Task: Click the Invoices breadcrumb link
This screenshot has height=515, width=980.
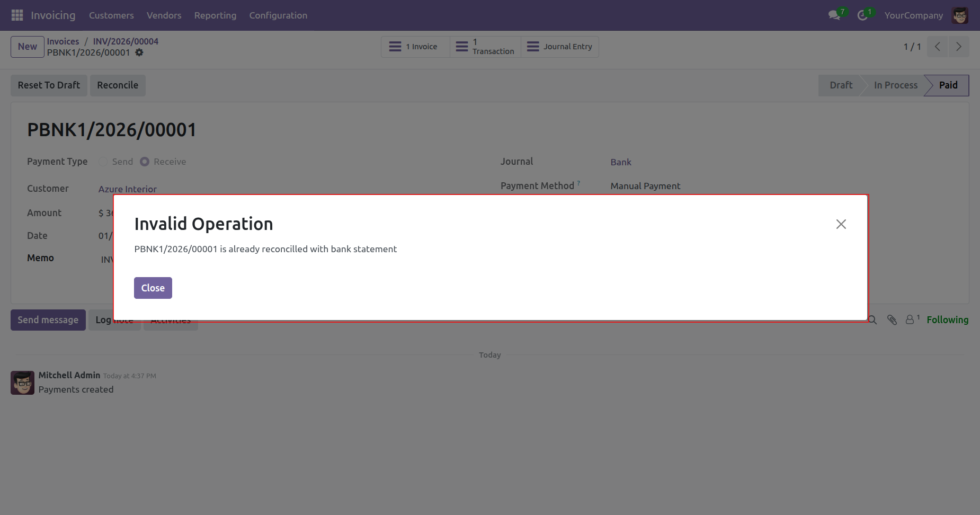Action: (x=63, y=41)
